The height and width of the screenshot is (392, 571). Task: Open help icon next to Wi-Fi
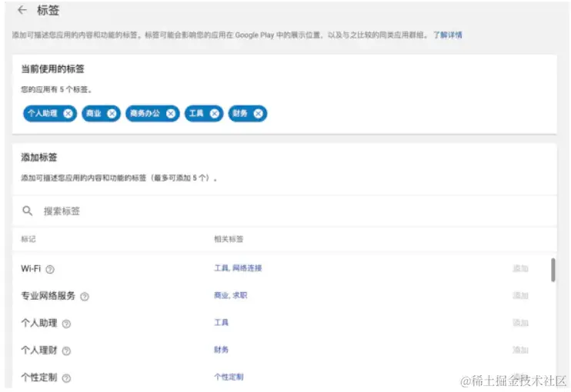pyautogui.click(x=50, y=269)
